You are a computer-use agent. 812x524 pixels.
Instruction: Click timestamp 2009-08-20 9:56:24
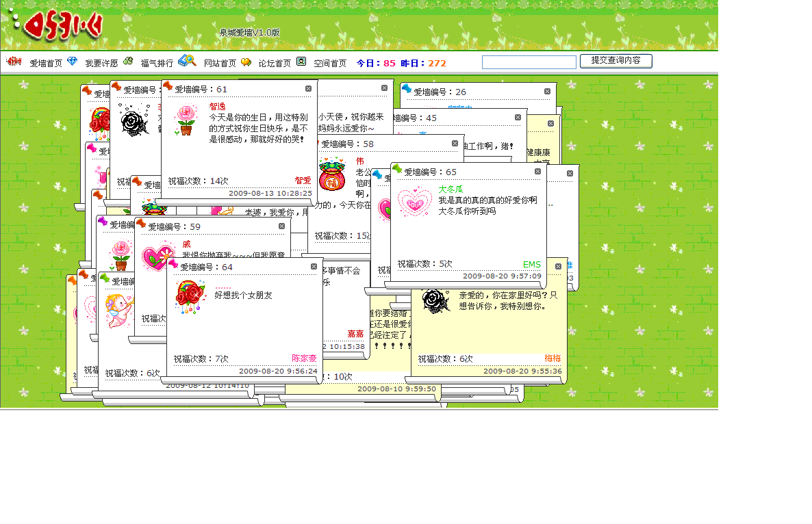coord(278,371)
